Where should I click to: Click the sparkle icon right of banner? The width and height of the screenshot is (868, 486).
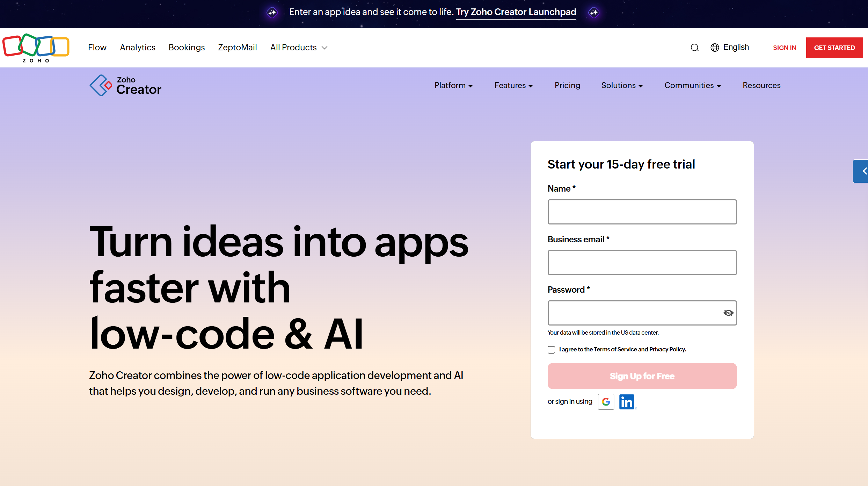coord(594,13)
